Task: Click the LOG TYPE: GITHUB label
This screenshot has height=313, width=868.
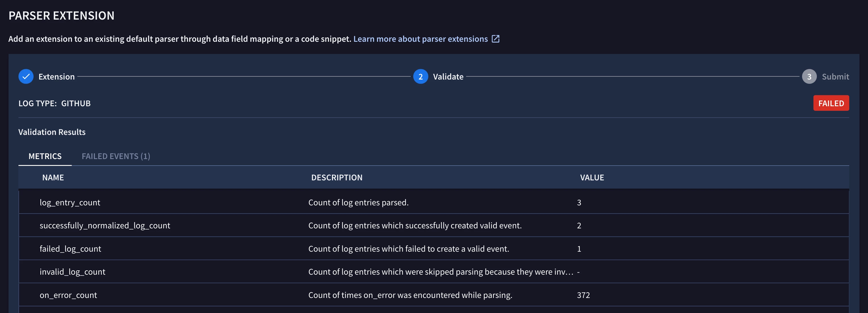Action: 54,103
